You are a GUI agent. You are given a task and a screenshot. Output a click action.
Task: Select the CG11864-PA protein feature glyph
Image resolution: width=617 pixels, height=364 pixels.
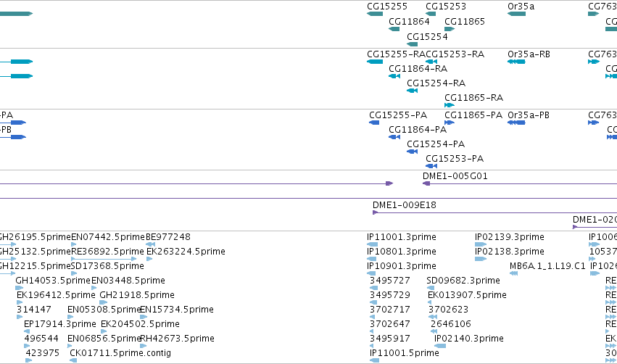pos(394,137)
